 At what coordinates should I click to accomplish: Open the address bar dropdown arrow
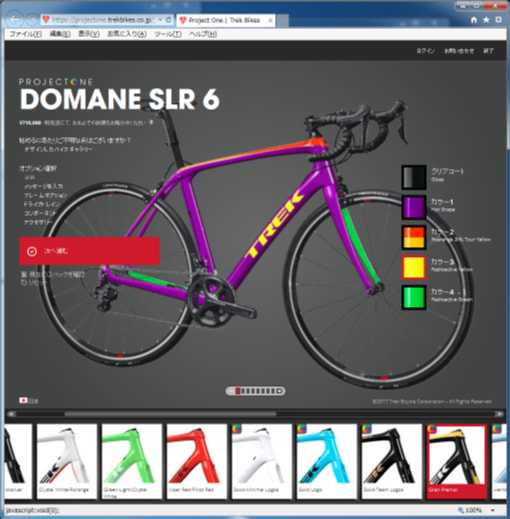tap(160, 20)
